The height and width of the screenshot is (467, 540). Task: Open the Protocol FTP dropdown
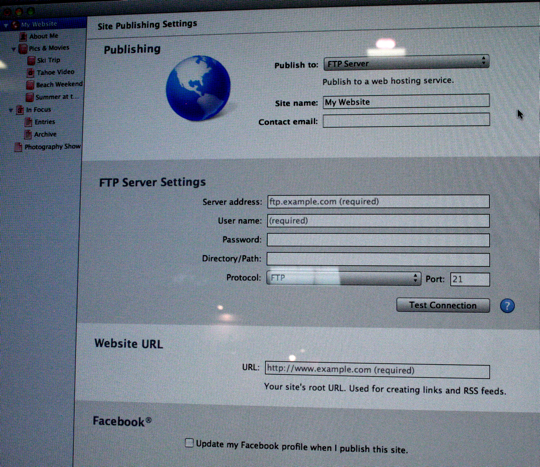344,278
